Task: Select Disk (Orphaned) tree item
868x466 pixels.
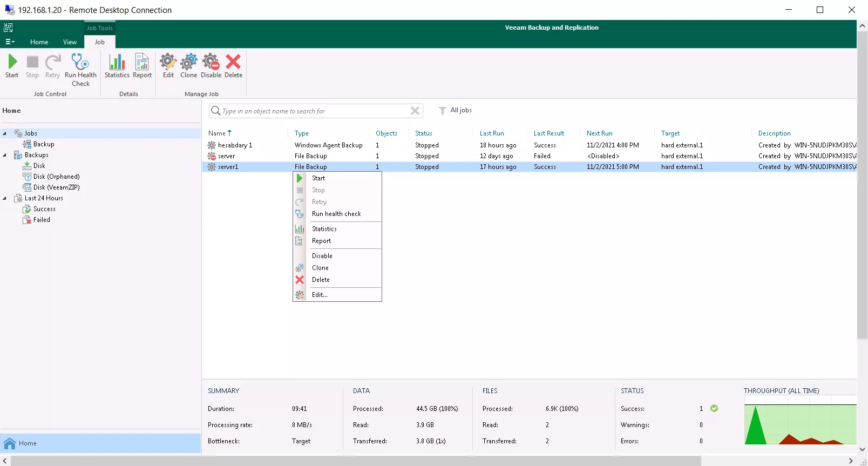Action: pos(56,177)
